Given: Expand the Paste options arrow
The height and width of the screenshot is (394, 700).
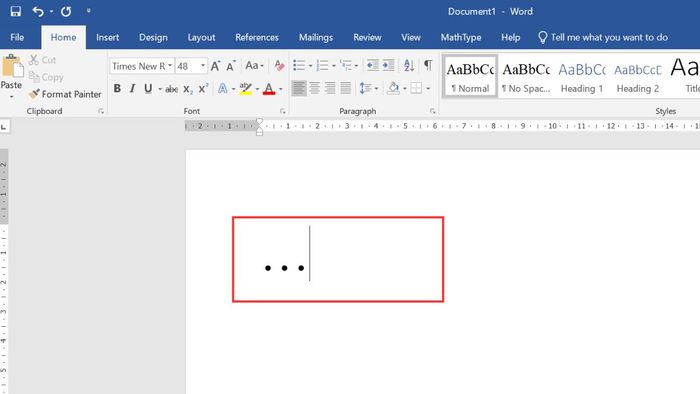Looking at the screenshot, I should pyautogui.click(x=12, y=96).
